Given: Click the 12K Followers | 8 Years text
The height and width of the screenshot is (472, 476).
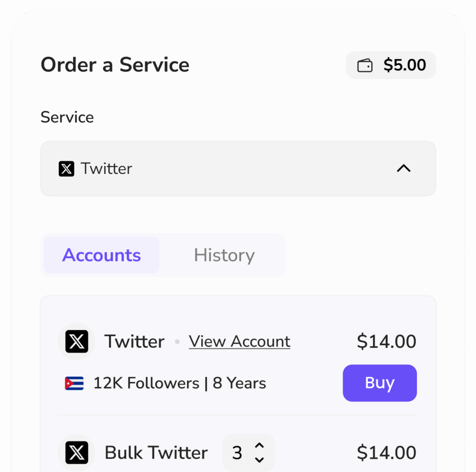Looking at the screenshot, I should tap(180, 383).
